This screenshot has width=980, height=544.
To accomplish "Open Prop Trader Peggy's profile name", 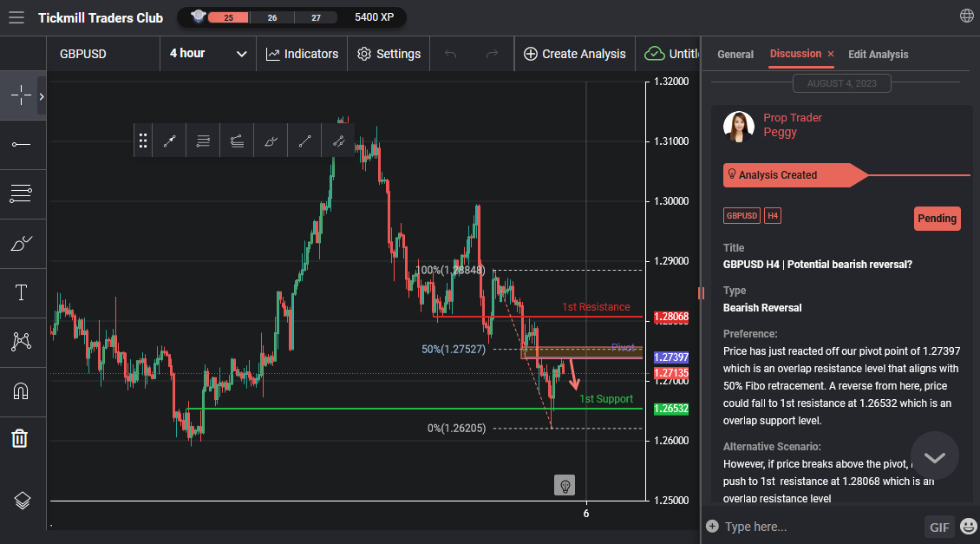I will point(792,125).
